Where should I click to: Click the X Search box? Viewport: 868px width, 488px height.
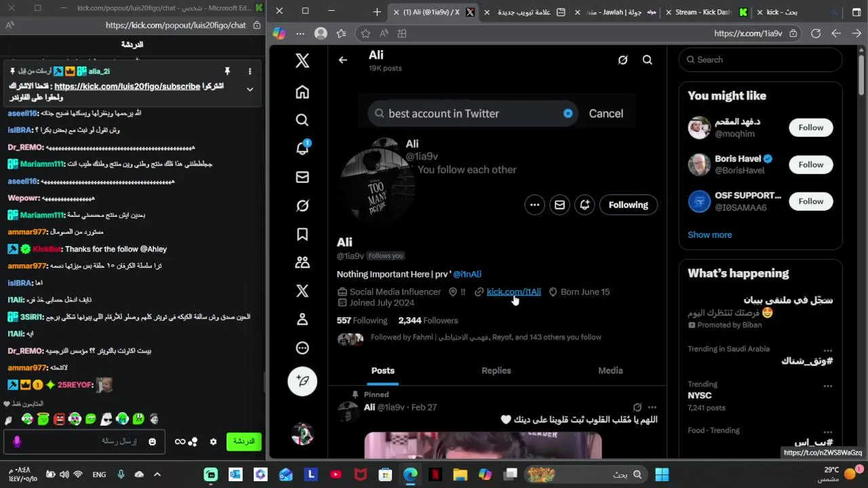pyautogui.click(x=760, y=60)
